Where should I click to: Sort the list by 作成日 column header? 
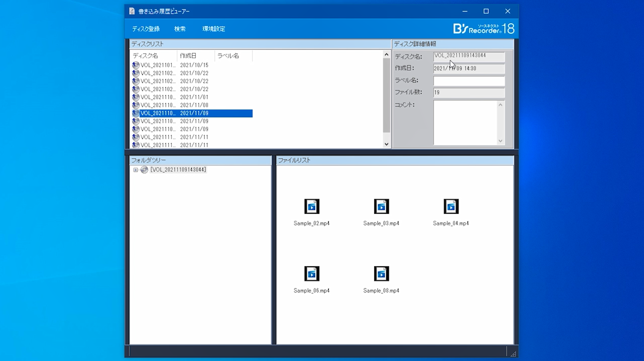tap(196, 55)
